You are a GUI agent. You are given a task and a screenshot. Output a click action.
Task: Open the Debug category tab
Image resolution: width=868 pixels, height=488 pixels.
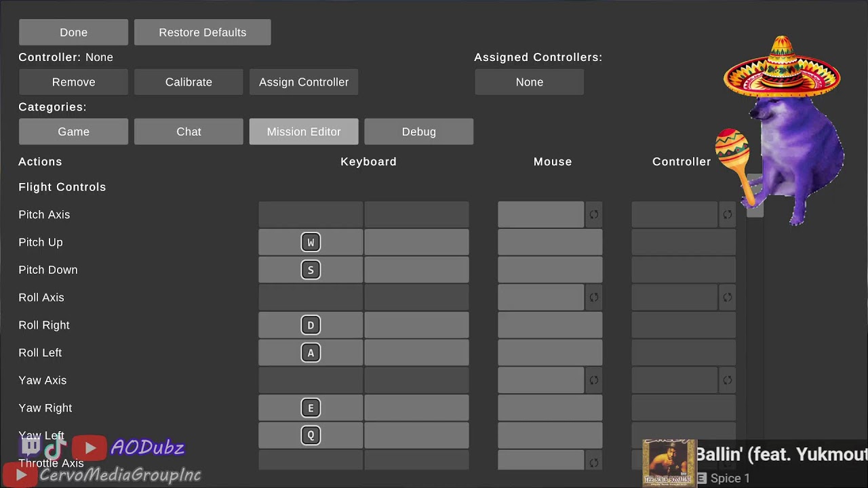(x=419, y=131)
